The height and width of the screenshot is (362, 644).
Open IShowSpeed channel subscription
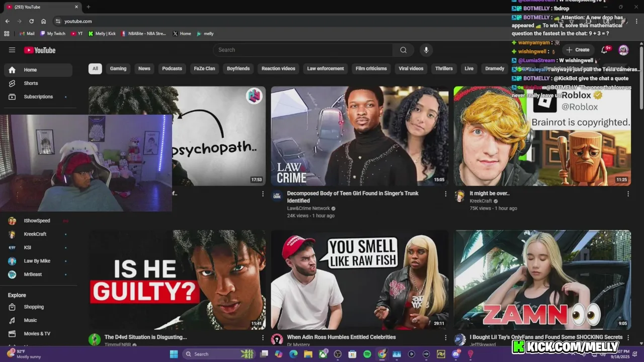[x=38, y=221]
